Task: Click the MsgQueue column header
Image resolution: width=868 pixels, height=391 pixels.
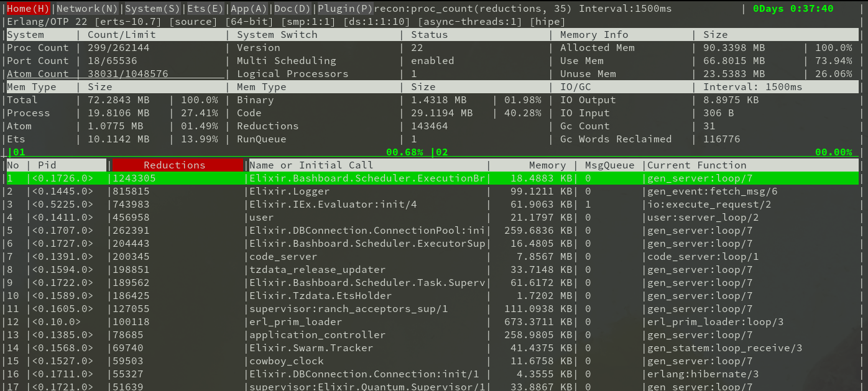Action: point(610,165)
